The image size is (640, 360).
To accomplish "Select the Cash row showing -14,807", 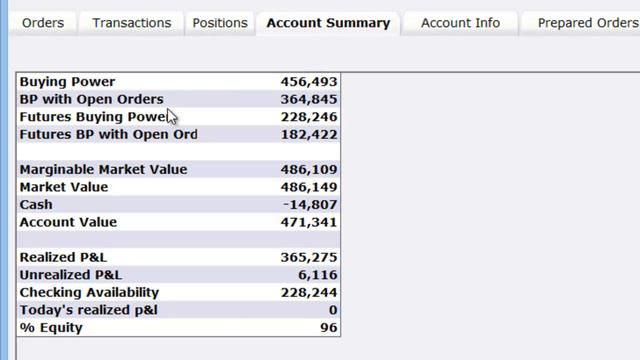I will [x=178, y=204].
